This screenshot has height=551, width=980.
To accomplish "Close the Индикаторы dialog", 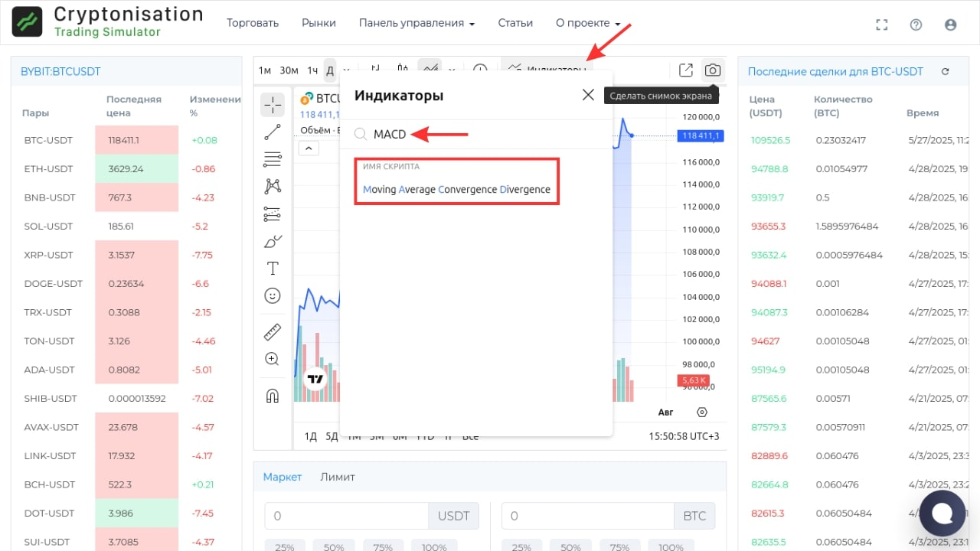I will [588, 95].
